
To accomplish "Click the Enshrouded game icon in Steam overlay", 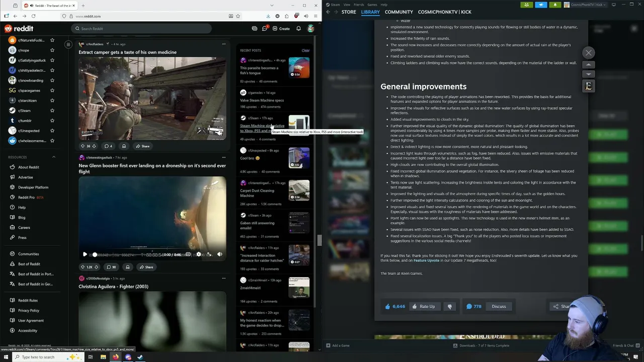I will (589, 86).
